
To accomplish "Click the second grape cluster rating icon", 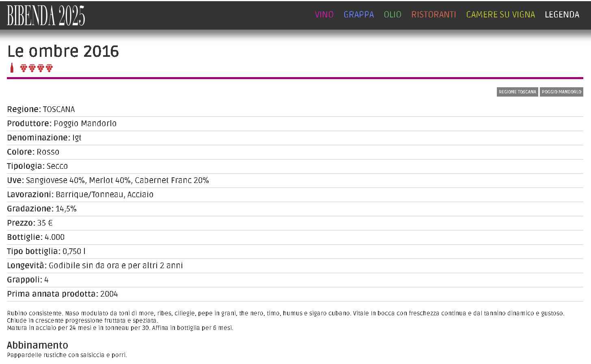I will 32,68.
